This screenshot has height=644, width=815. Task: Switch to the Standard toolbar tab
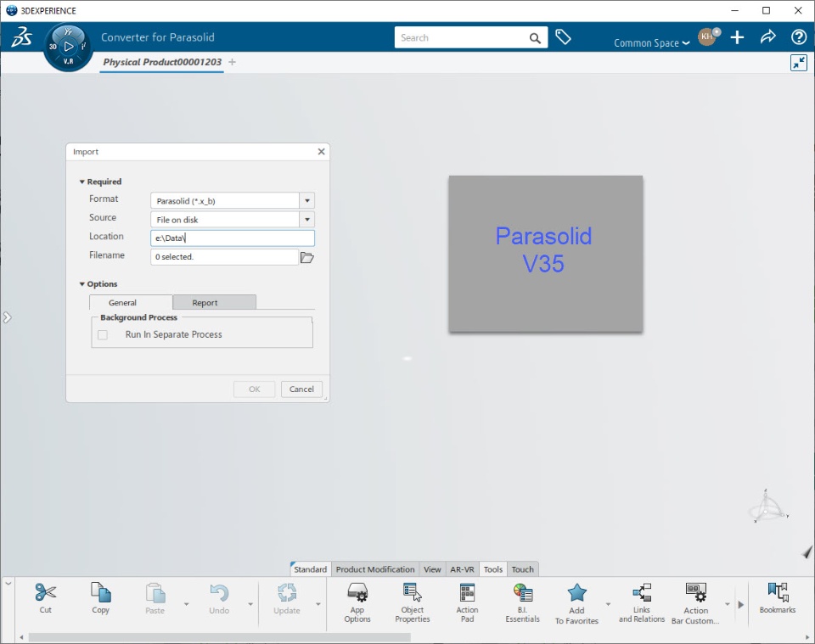click(x=311, y=569)
